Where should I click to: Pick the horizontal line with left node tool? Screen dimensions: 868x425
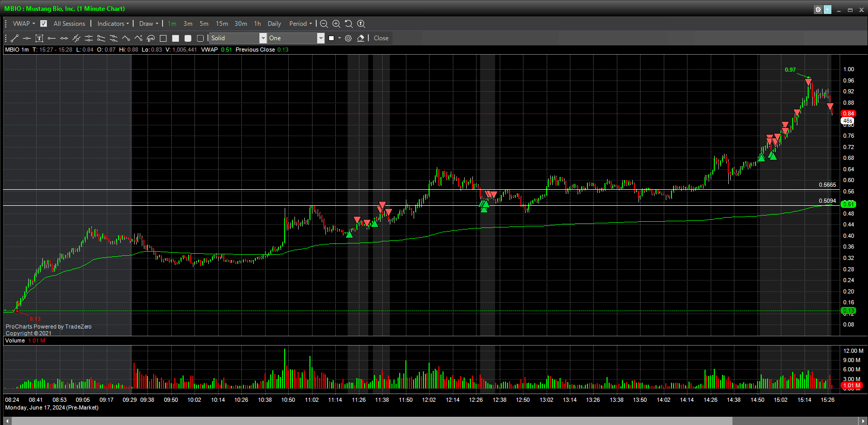[52, 38]
